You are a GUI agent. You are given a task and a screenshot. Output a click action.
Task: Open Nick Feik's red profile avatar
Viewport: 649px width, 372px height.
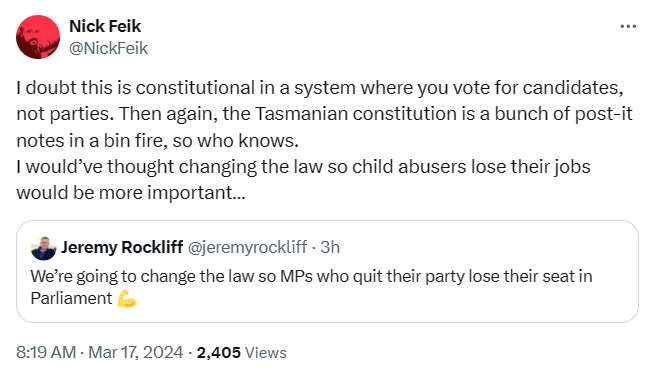point(38,37)
